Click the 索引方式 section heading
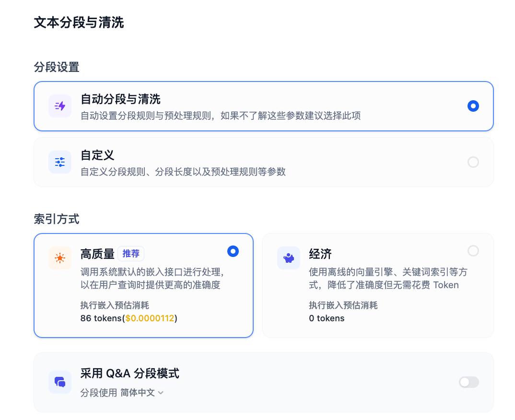Image resolution: width=515 pixels, height=420 pixels. pos(56,219)
